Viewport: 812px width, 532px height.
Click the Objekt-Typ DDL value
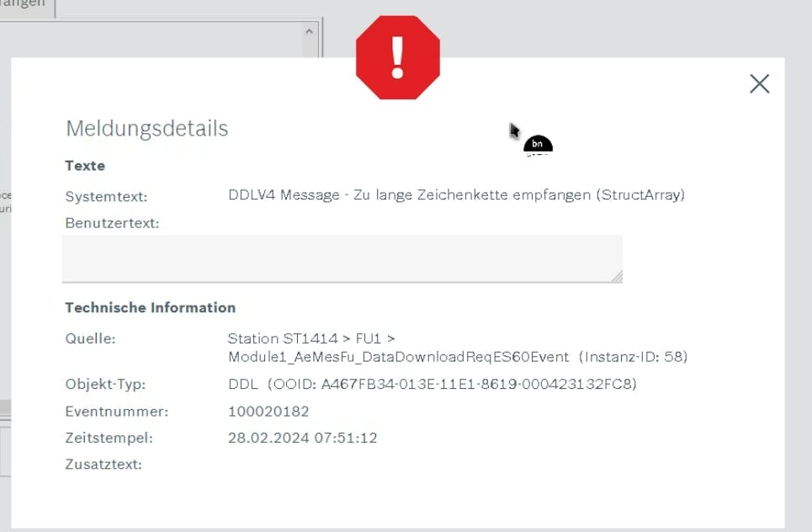244,385
